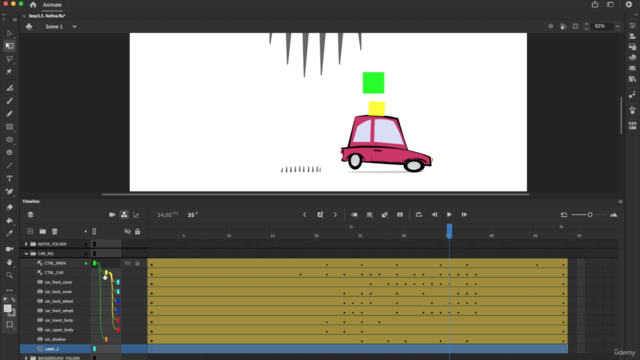Lock the CTRL_MAIN layer

[x=138, y=263]
